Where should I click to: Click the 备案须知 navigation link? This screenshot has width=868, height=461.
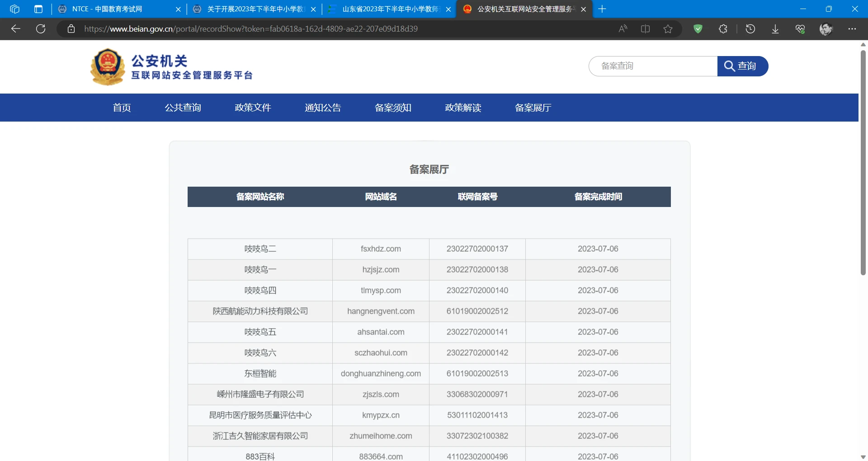393,108
